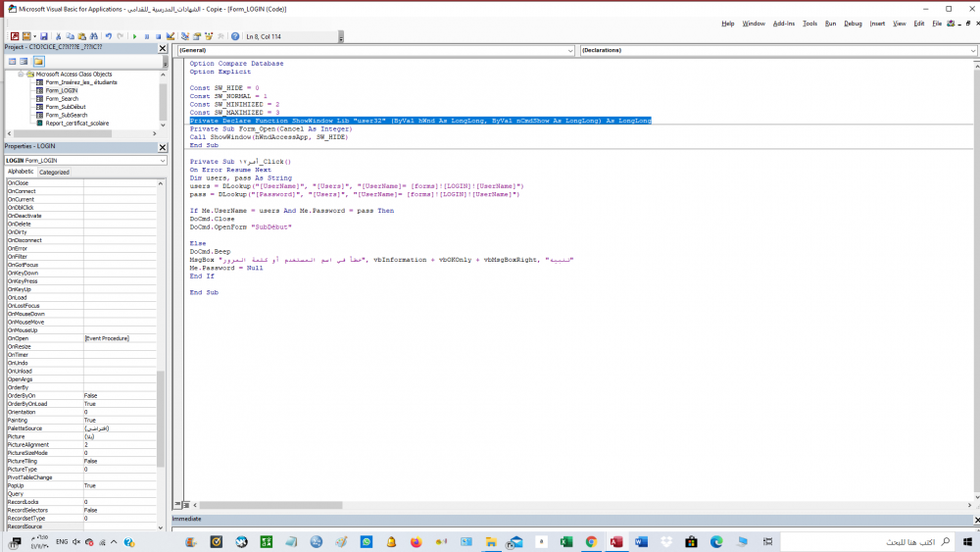980x552 pixels.
Task: Open the Edit menu
Action: tap(919, 24)
